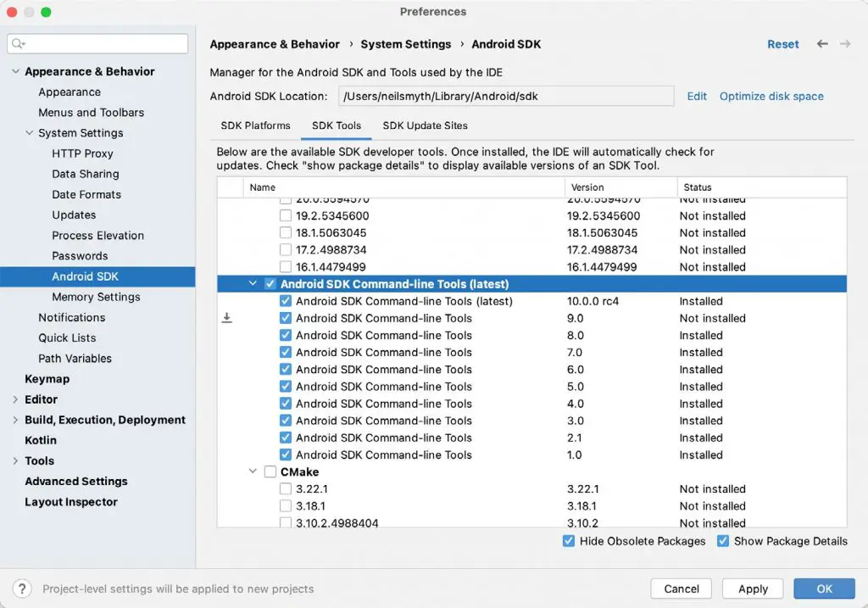The width and height of the screenshot is (868, 608).
Task: Select the Android SDK Location input field
Action: [x=506, y=96]
